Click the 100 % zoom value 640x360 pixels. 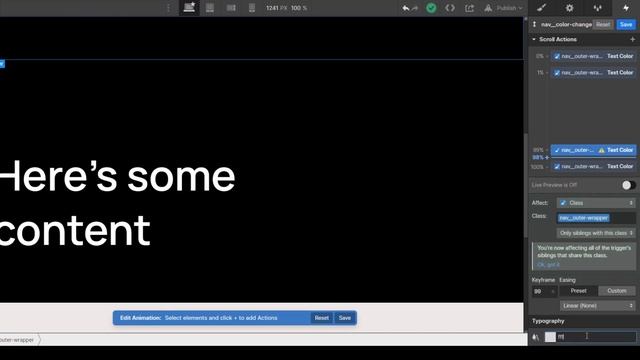pyautogui.click(x=299, y=8)
